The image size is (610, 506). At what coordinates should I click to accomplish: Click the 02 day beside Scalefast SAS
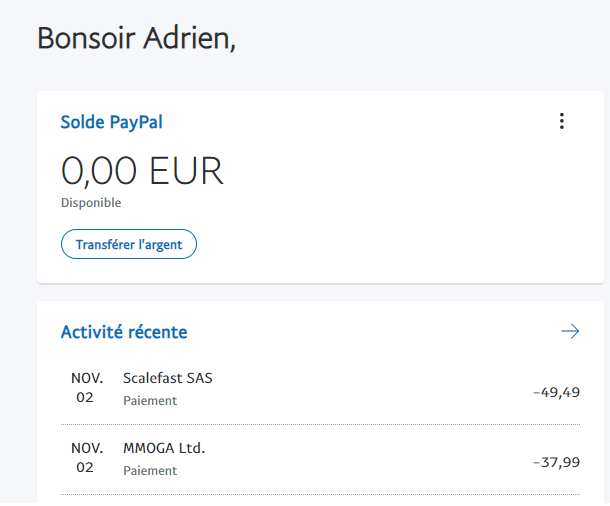pyautogui.click(x=86, y=398)
